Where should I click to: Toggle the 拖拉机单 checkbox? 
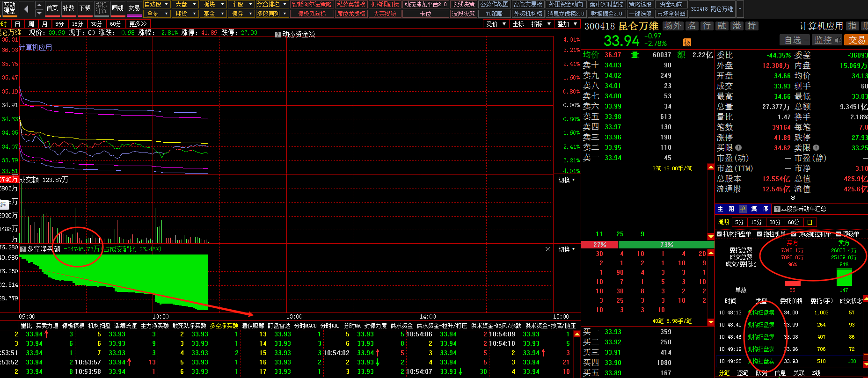click(x=759, y=234)
